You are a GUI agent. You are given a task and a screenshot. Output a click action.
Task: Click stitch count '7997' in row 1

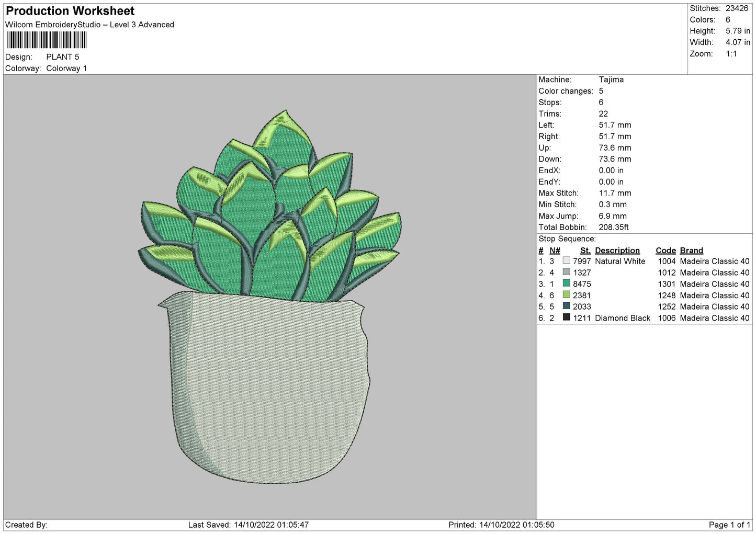(x=582, y=262)
